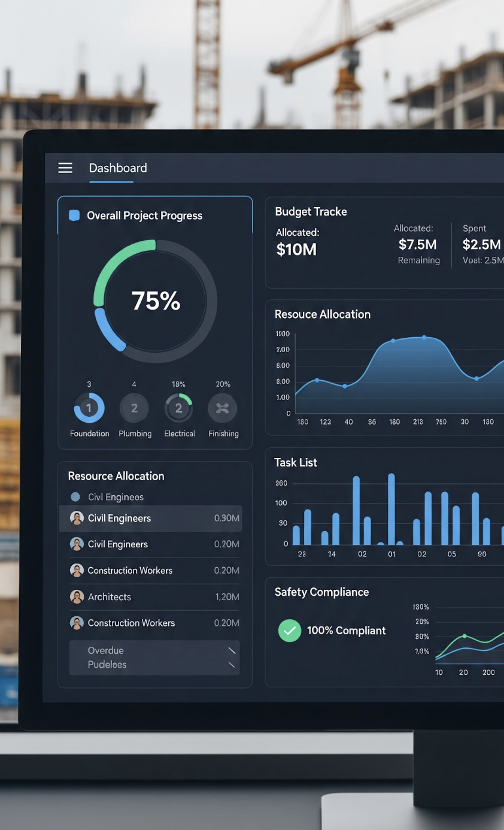This screenshot has width=504, height=830.
Task: Click the 100% Compliant label
Action: (345, 631)
